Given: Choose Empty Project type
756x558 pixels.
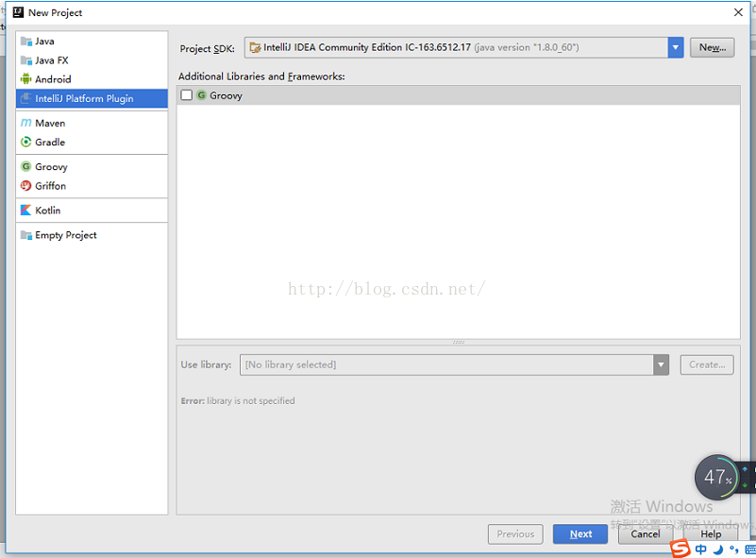Looking at the screenshot, I should tap(92, 235).
